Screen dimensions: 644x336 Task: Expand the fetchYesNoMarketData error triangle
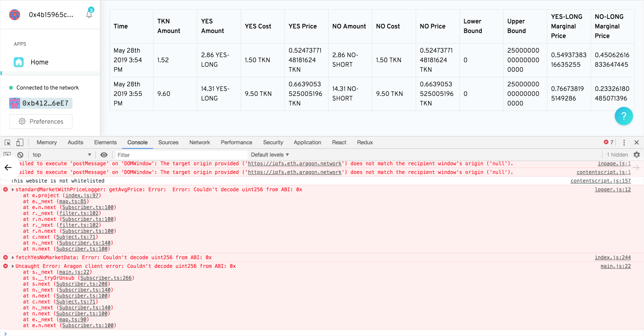(13, 258)
